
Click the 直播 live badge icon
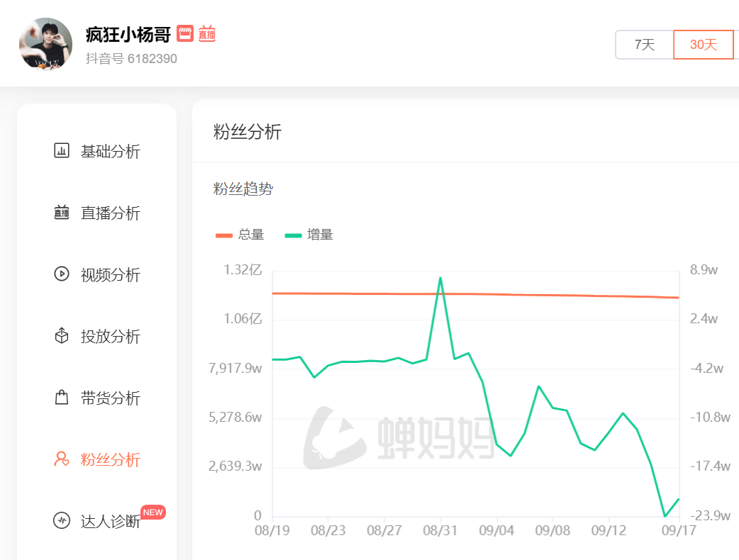(207, 33)
